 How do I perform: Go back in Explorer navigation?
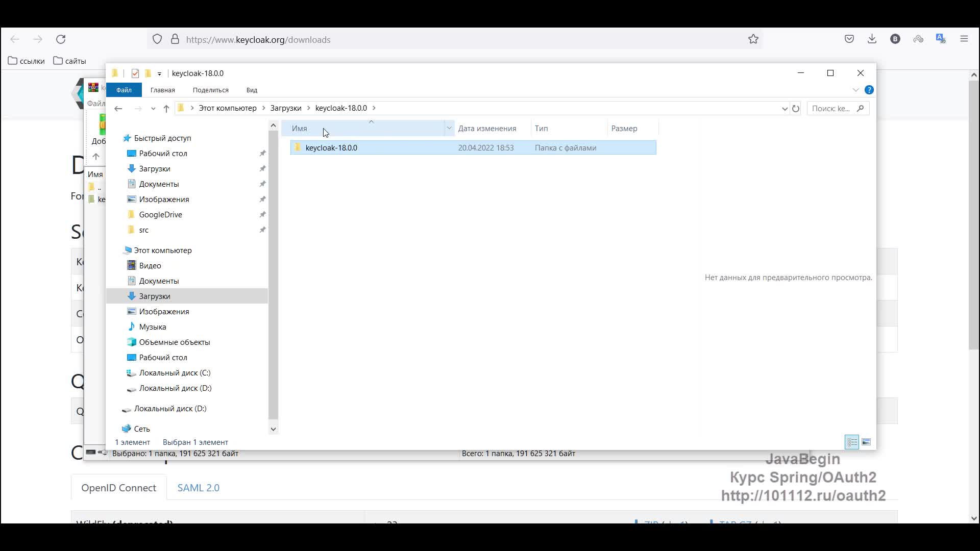pyautogui.click(x=118, y=108)
